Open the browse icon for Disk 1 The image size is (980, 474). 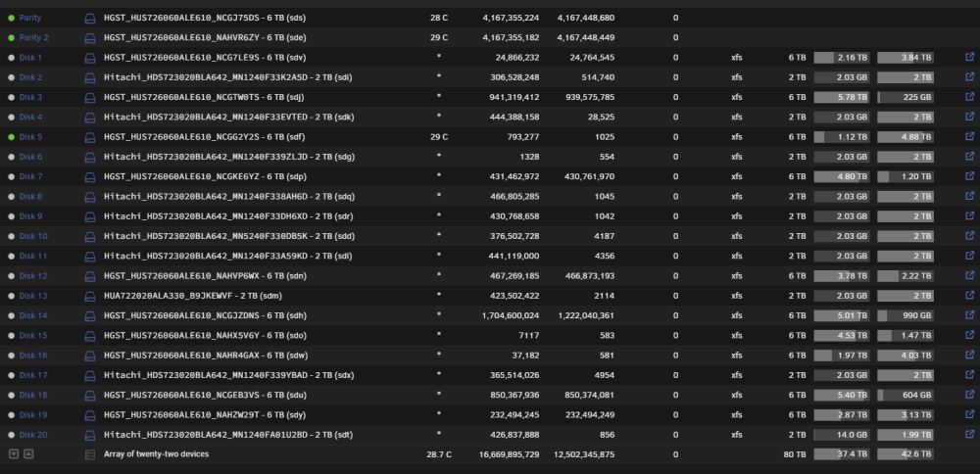969,57
